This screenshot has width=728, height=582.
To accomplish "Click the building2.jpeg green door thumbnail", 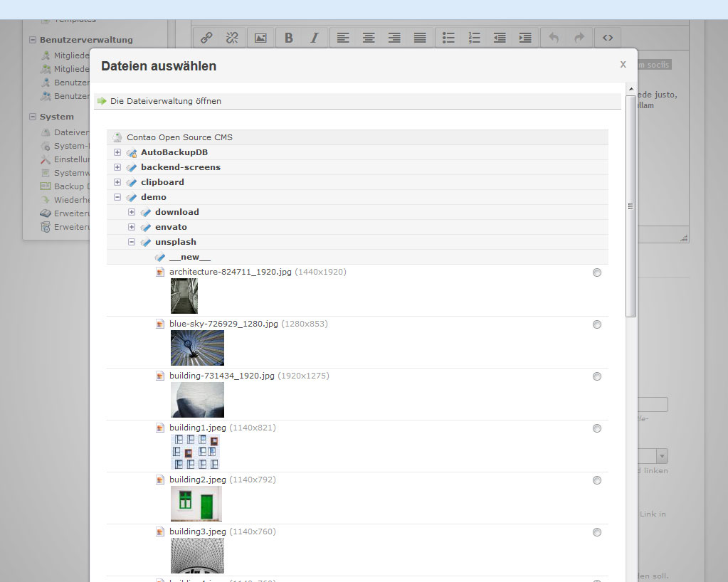I will point(196,504).
